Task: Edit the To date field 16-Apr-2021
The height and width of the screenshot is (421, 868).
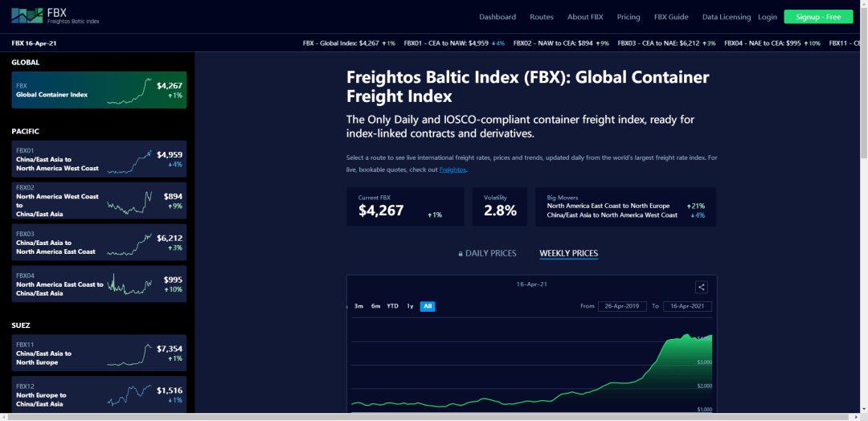Action: coord(687,306)
